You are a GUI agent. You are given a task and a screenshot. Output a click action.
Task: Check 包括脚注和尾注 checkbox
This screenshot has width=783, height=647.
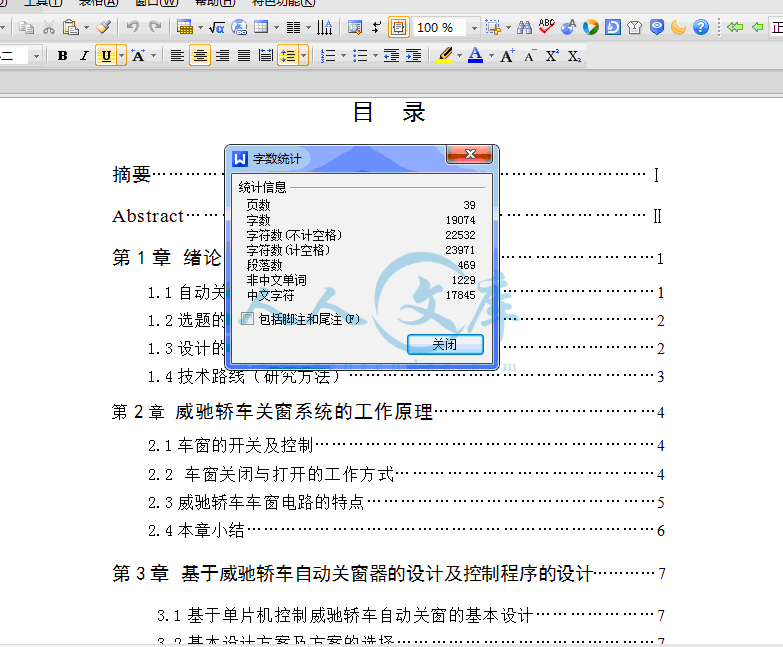(x=247, y=319)
